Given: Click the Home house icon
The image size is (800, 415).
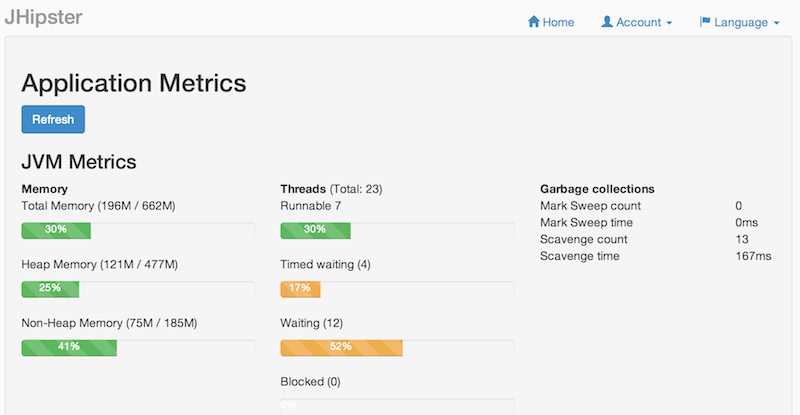Looking at the screenshot, I should pyautogui.click(x=534, y=22).
